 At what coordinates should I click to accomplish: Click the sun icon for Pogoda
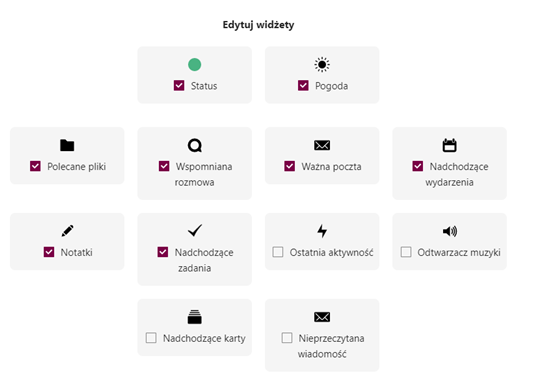click(x=322, y=64)
